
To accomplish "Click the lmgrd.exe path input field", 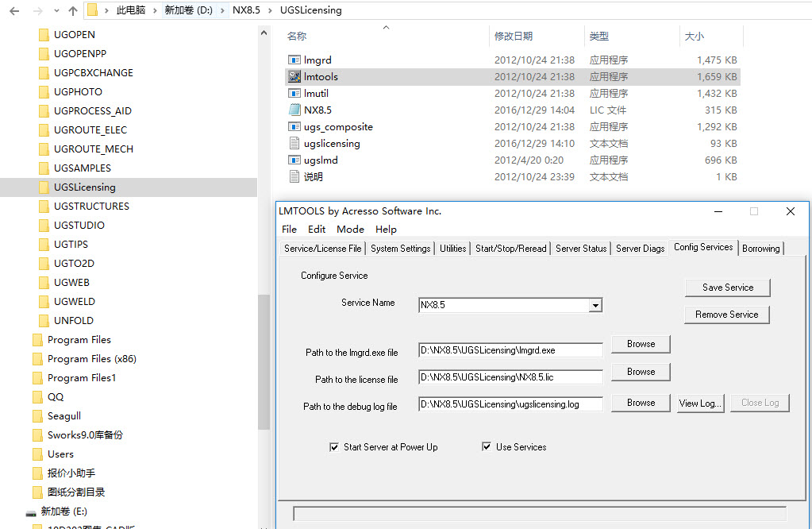I will pyautogui.click(x=510, y=350).
